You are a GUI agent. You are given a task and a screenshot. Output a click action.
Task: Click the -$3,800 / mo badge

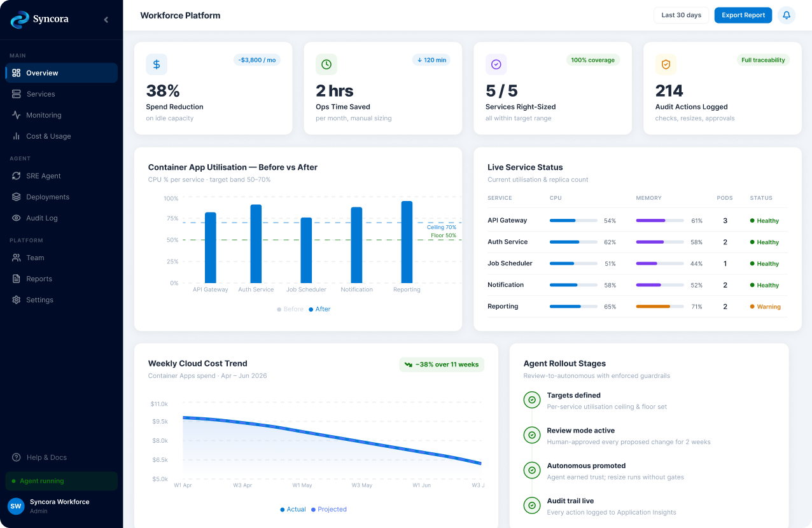point(257,60)
